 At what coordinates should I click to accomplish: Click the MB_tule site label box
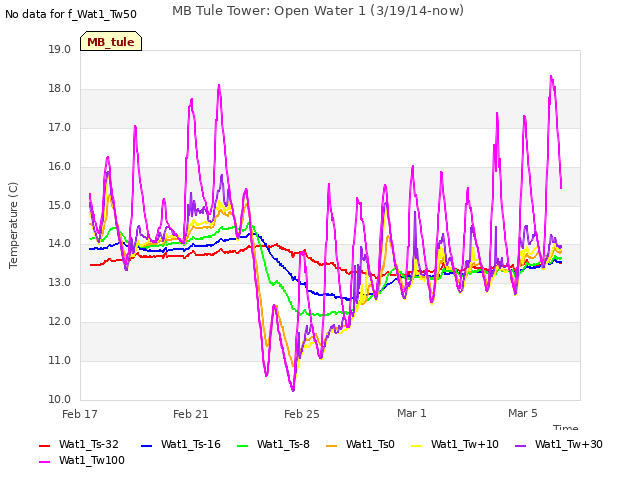tap(111, 41)
